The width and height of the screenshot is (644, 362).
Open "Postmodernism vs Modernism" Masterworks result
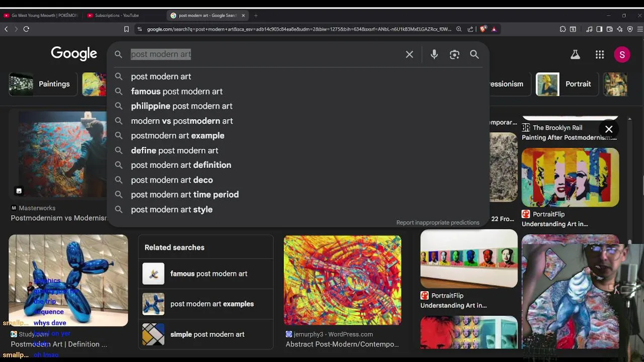(x=58, y=218)
